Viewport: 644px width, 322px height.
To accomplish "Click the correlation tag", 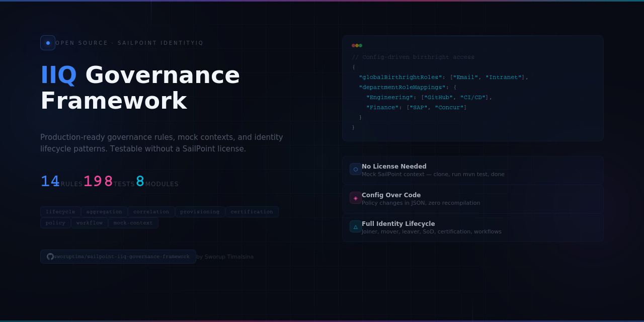I will (151, 212).
